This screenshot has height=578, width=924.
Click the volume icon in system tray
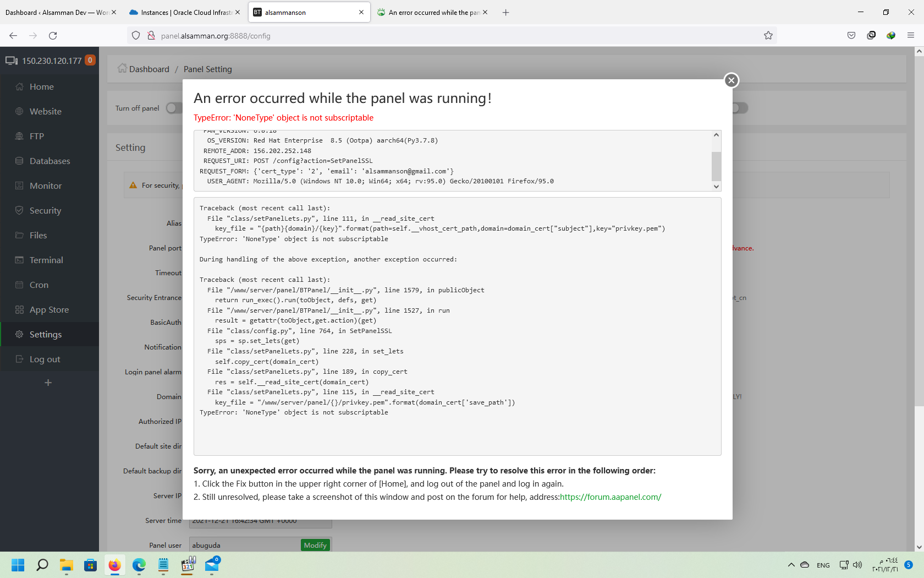[x=857, y=565]
